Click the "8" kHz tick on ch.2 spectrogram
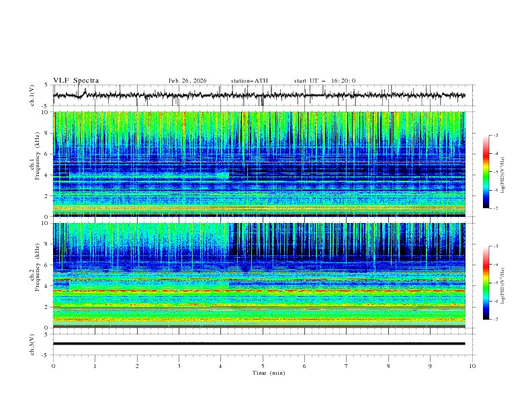Image resolution: width=532 pixels, height=411 pixels. [46, 244]
